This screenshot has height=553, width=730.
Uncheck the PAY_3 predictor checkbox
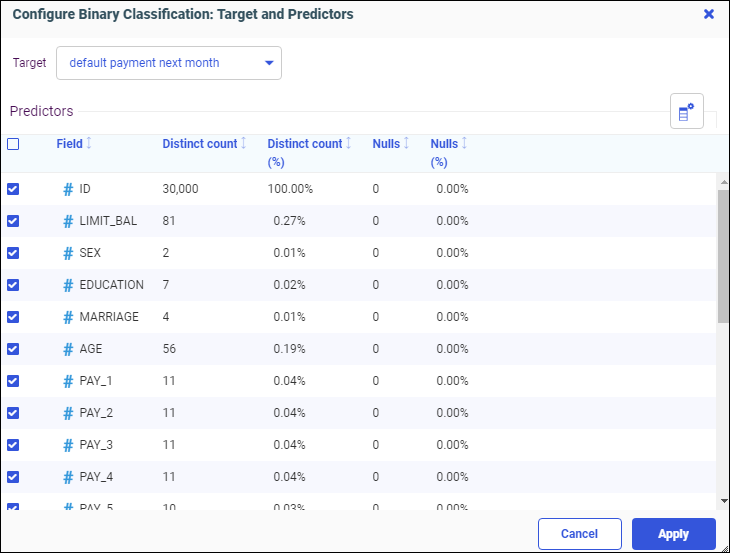(13, 445)
